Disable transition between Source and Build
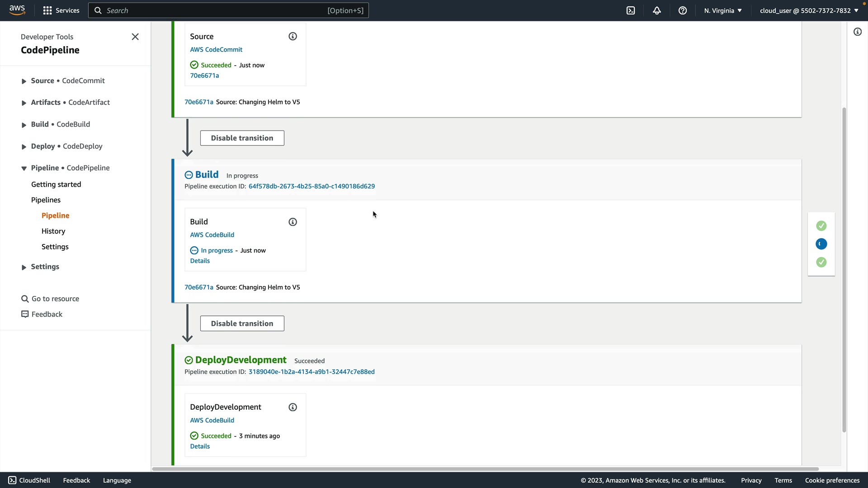Viewport: 868px width, 488px height. pos(242,138)
